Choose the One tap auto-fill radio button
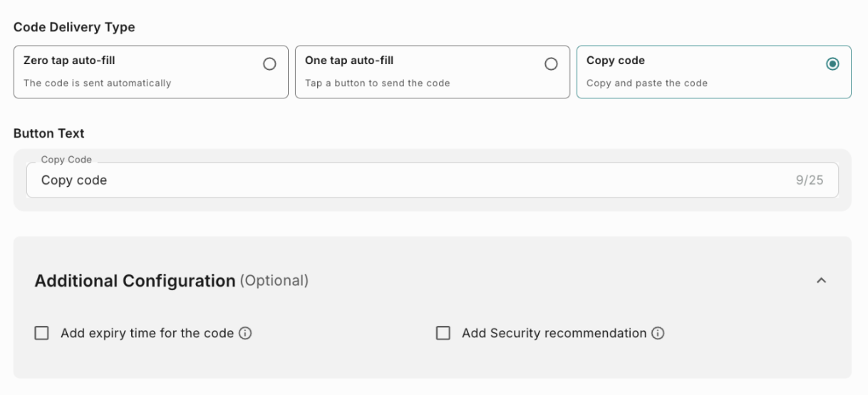 coord(551,64)
